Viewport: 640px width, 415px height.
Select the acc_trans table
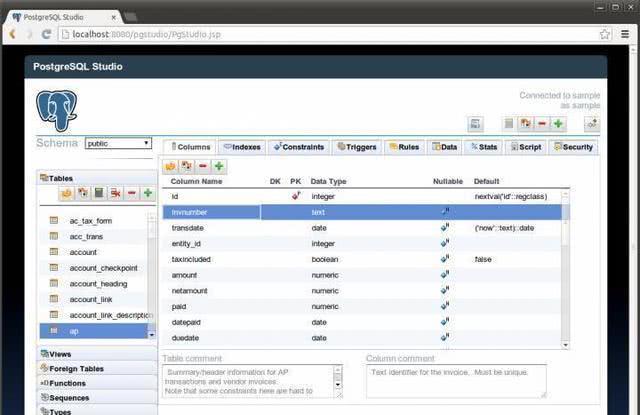[93, 236]
